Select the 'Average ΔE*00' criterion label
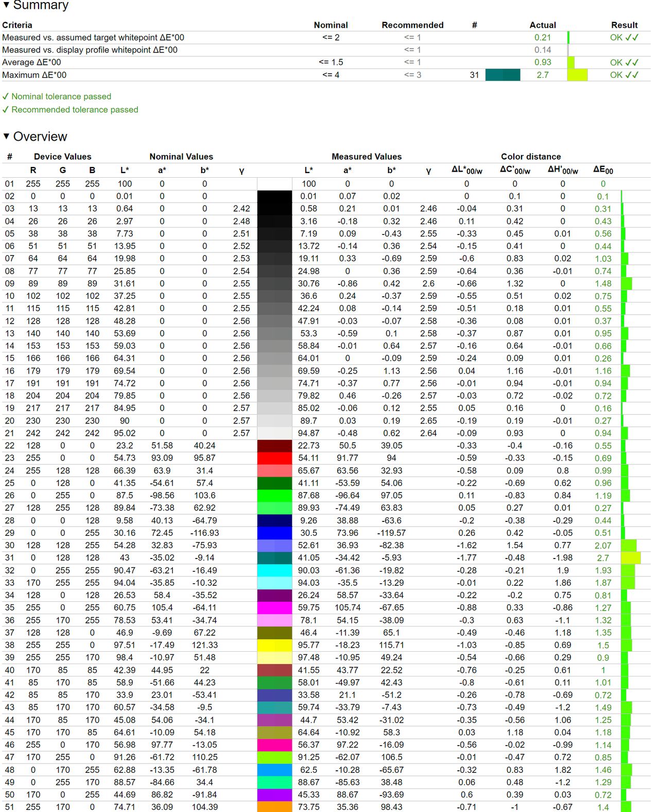The image size is (659, 812). pos(31,62)
